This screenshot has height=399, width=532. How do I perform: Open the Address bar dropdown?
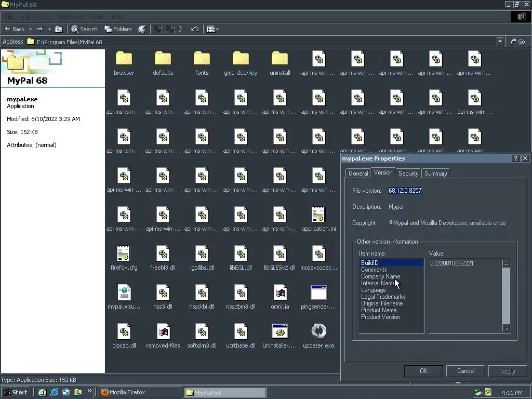coord(500,42)
